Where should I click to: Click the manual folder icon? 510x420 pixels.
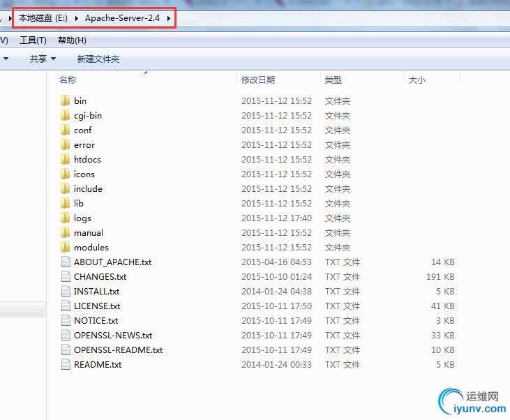point(65,232)
